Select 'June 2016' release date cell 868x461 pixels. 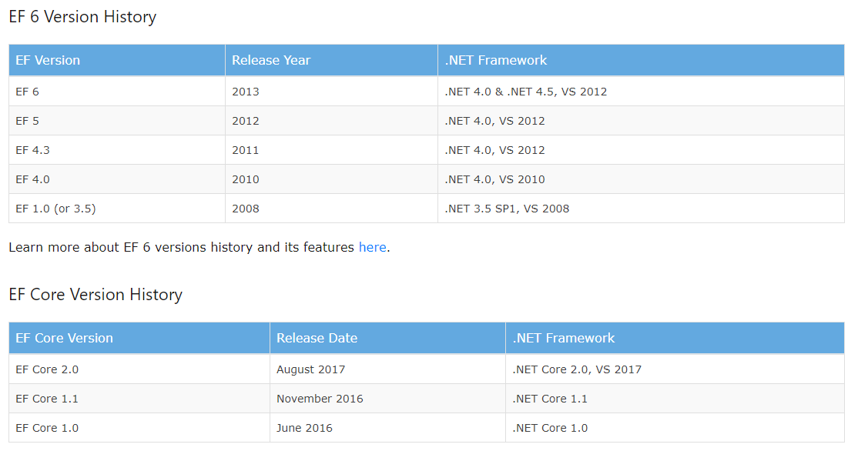pos(387,428)
